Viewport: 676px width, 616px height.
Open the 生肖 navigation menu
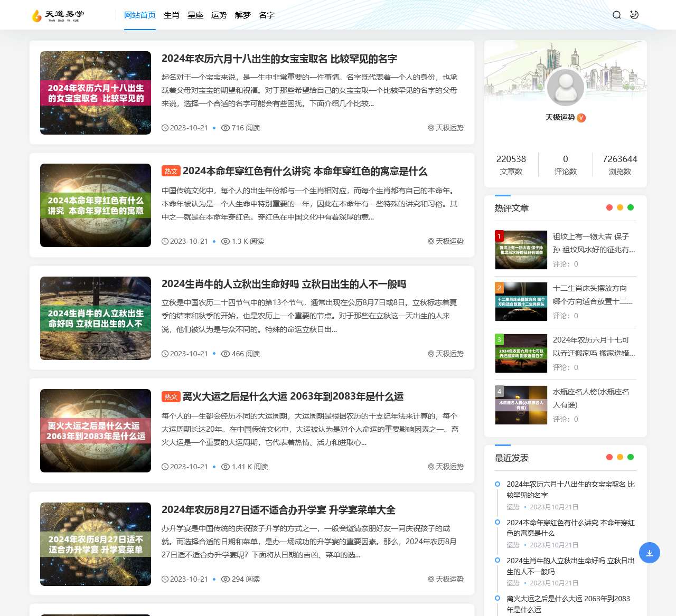pos(171,15)
